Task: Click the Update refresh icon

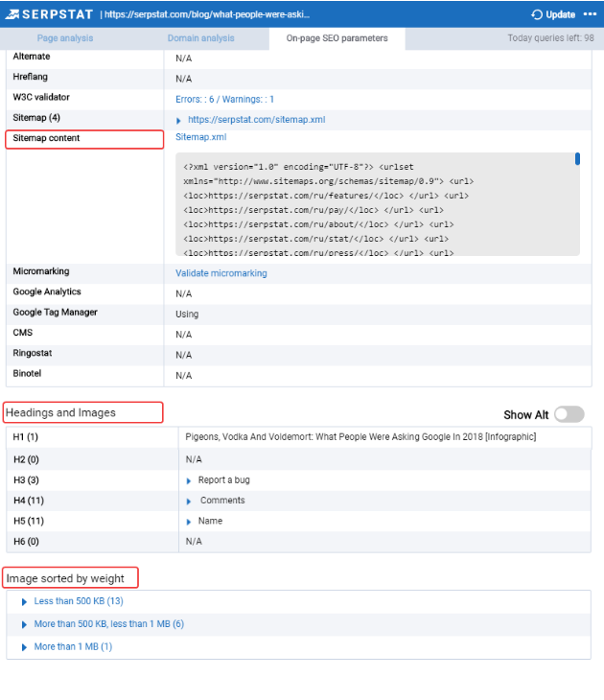Action: pos(537,14)
